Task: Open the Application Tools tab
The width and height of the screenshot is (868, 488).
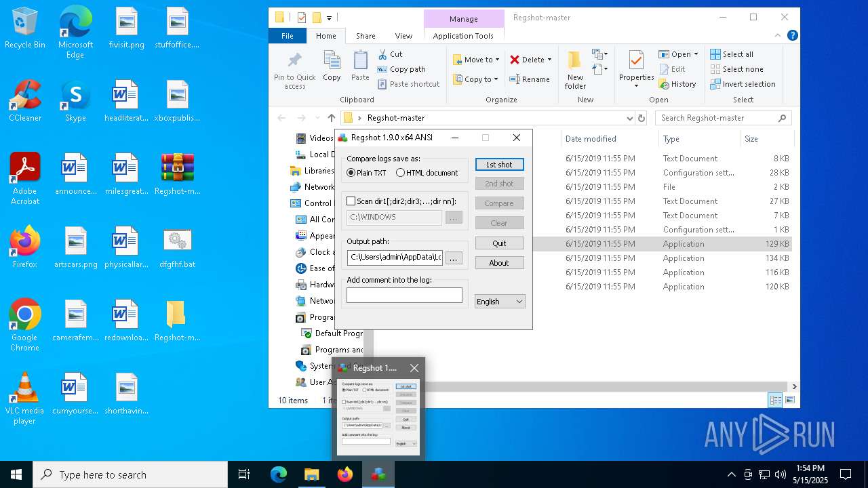Action: pos(463,36)
